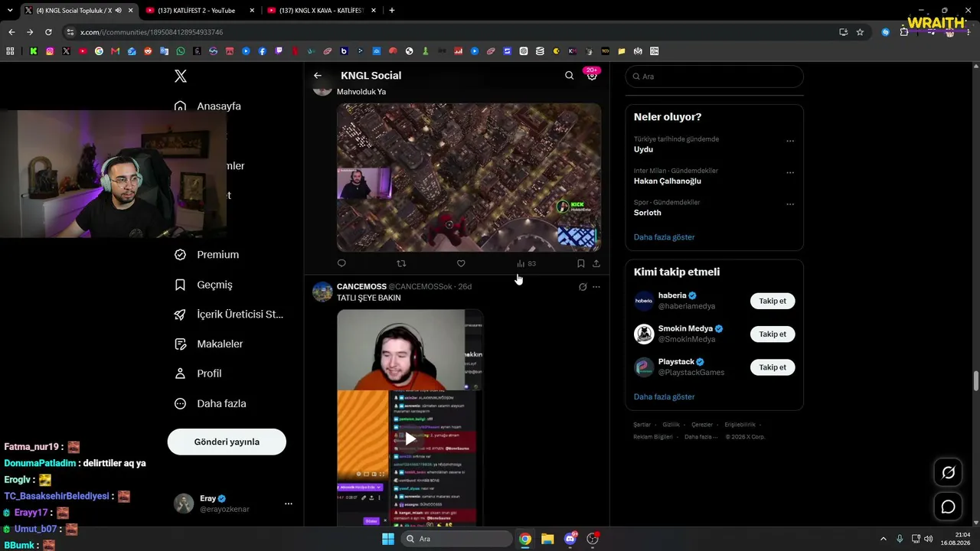
Task: Open the Mahvolduk Ya video thumbnail
Action: point(469,178)
